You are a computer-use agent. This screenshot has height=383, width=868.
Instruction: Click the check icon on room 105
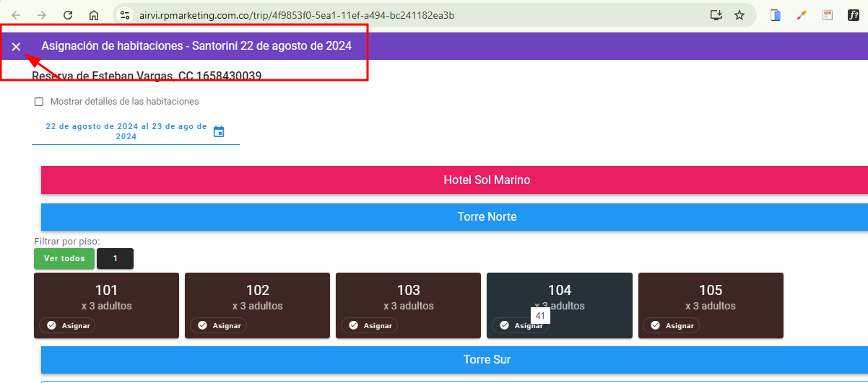(656, 326)
